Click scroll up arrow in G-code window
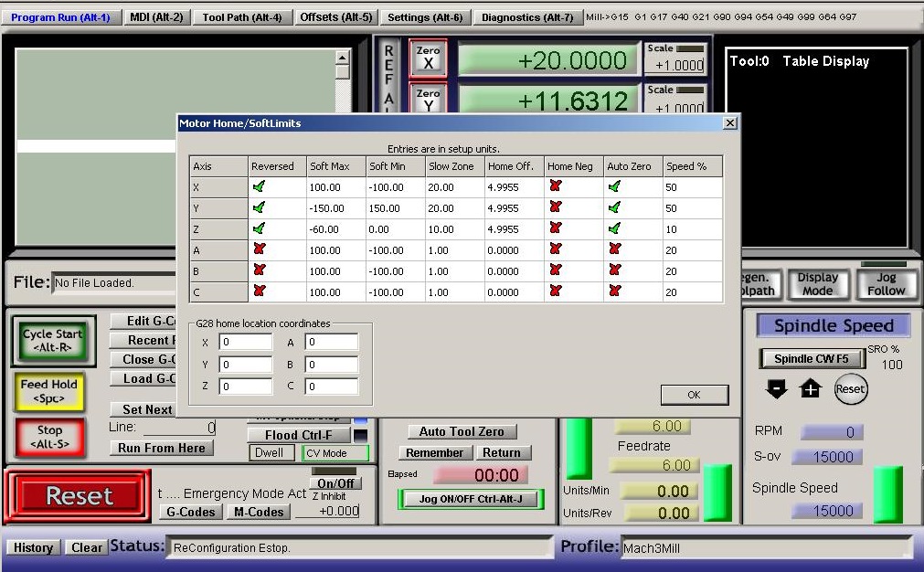The width and height of the screenshot is (924, 572). point(343,58)
